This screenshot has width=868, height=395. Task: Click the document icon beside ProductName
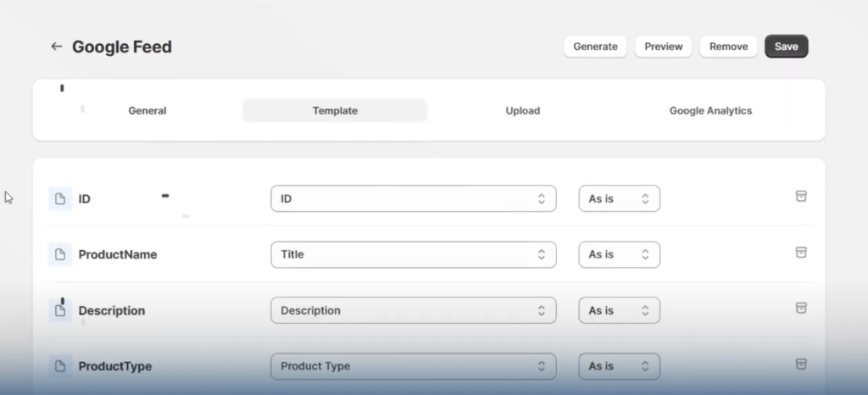tap(60, 254)
